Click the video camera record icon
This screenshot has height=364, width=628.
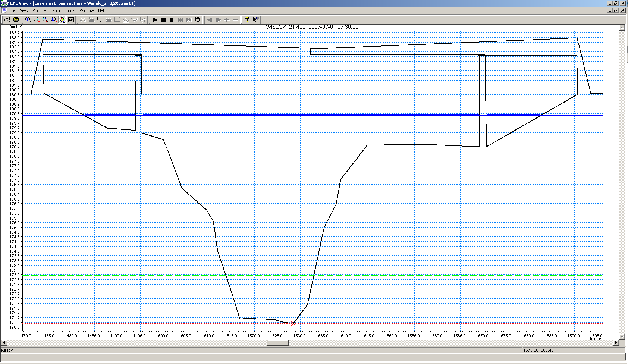(x=198, y=19)
